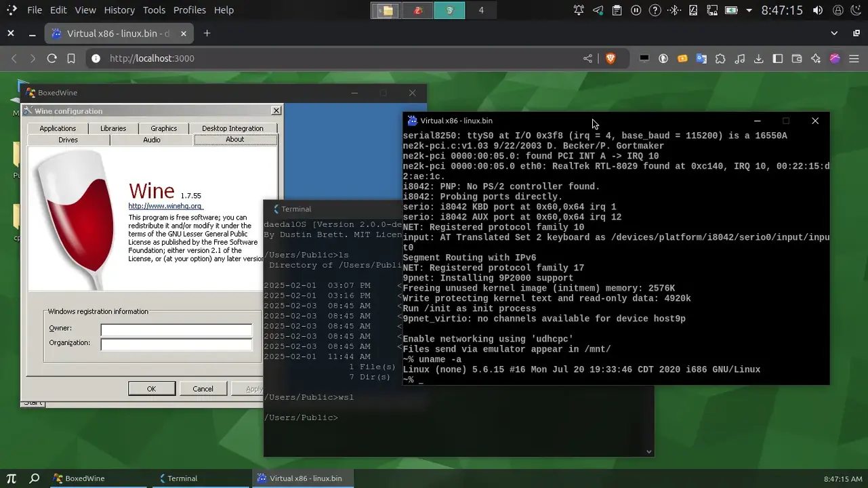The width and height of the screenshot is (868, 488).
Task: Click the browser address bar URL
Action: 152,58
